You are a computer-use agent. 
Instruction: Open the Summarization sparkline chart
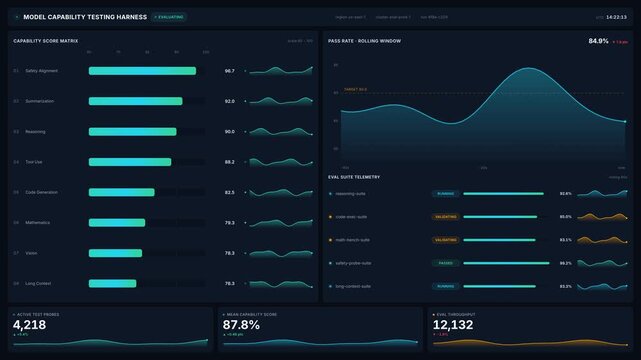pyautogui.click(x=281, y=101)
